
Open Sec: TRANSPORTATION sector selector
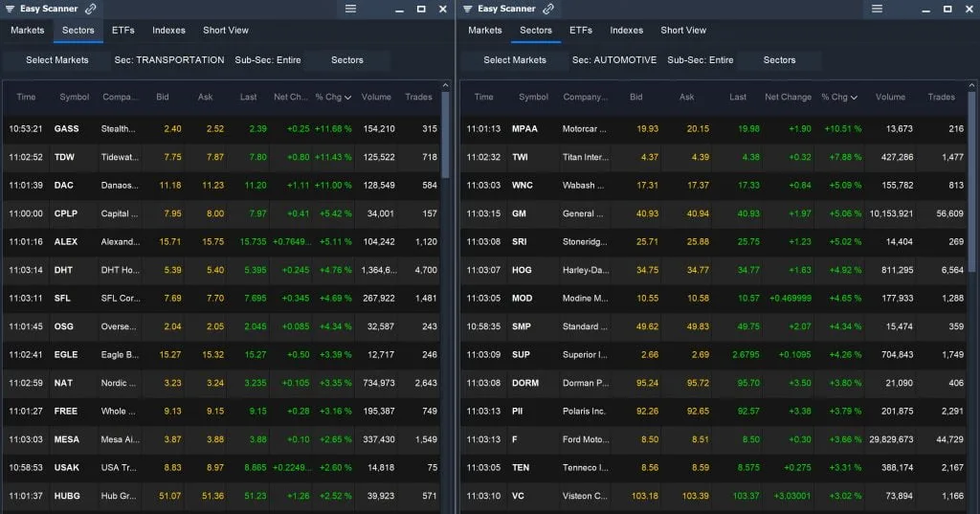coord(169,60)
